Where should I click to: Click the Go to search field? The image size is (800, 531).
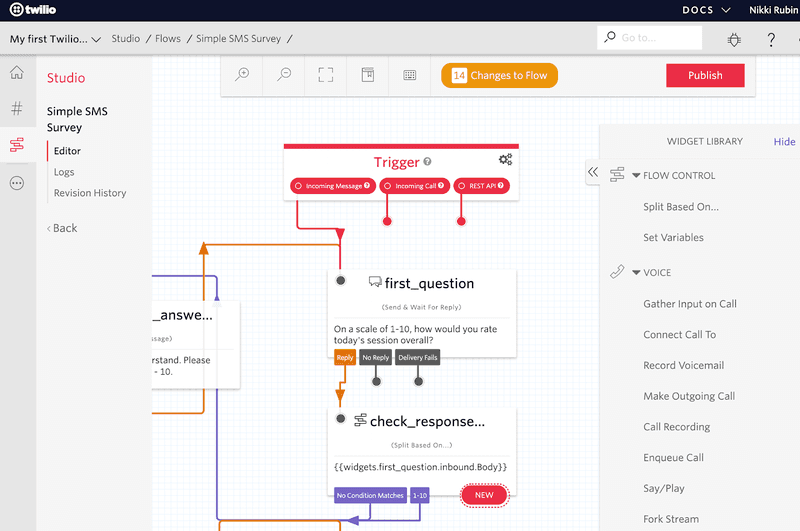pos(658,38)
